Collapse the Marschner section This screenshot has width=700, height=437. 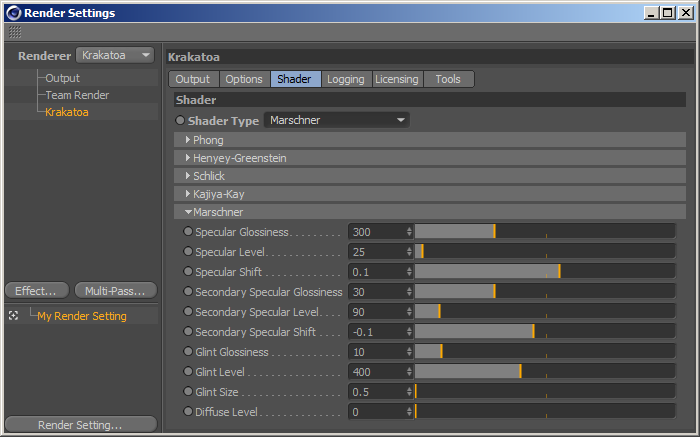point(429,212)
